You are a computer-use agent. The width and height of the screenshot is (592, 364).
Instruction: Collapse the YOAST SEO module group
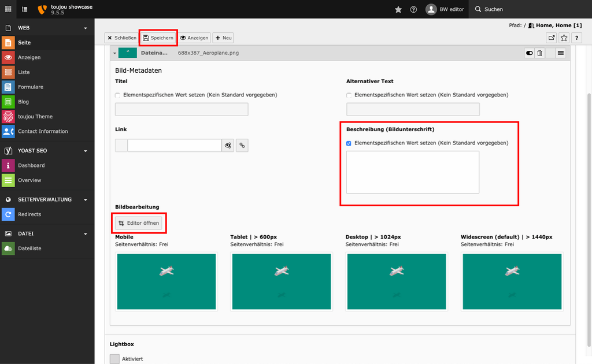[x=86, y=151]
